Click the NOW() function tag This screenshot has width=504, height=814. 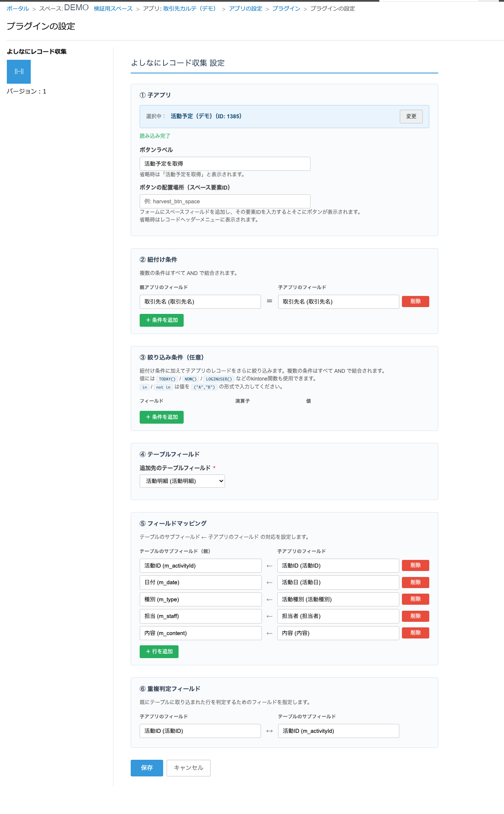click(x=190, y=379)
